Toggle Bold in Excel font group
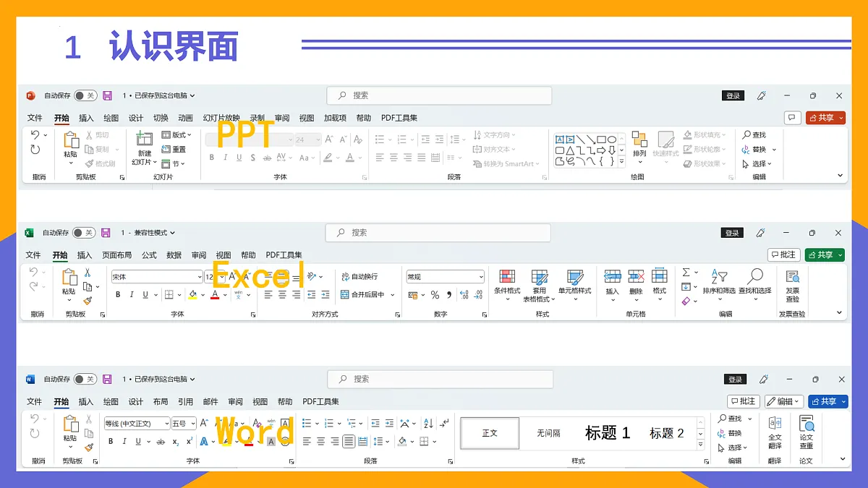The width and height of the screenshot is (868, 488). [119, 295]
